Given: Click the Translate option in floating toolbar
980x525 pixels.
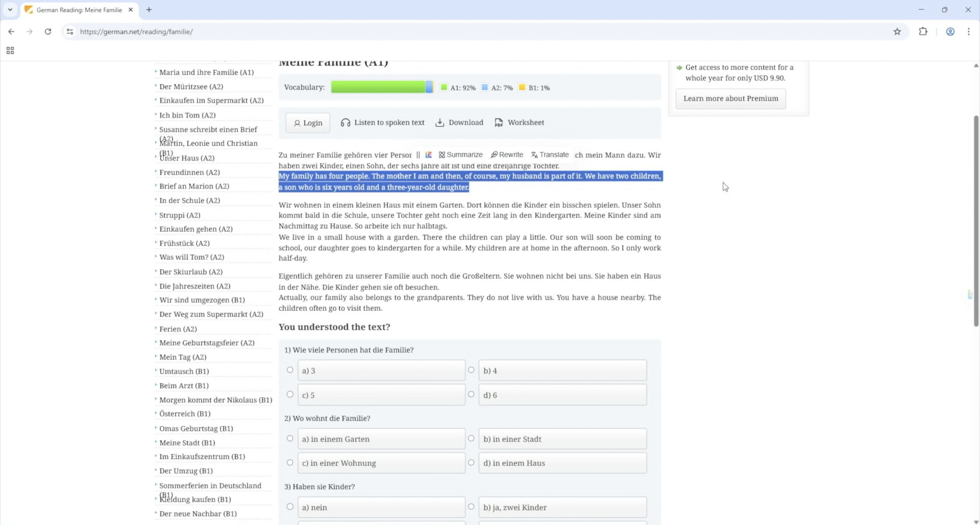Looking at the screenshot, I should coord(550,155).
